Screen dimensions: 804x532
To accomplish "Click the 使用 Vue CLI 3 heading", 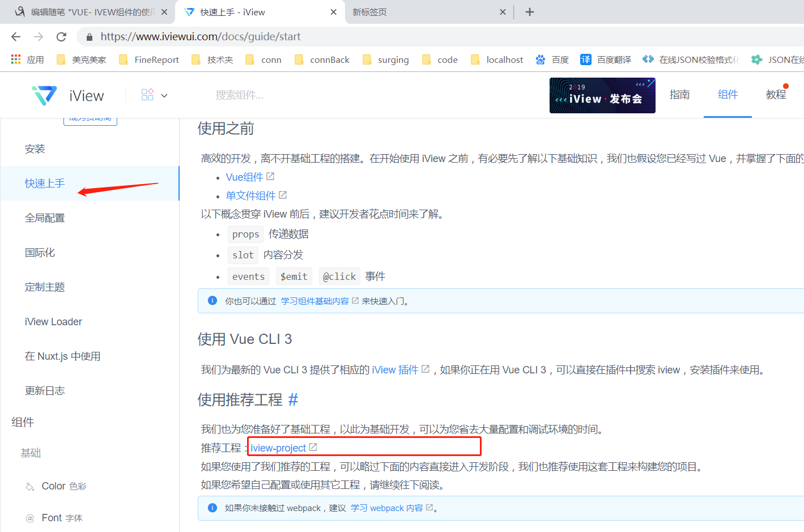I will (245, 339).
